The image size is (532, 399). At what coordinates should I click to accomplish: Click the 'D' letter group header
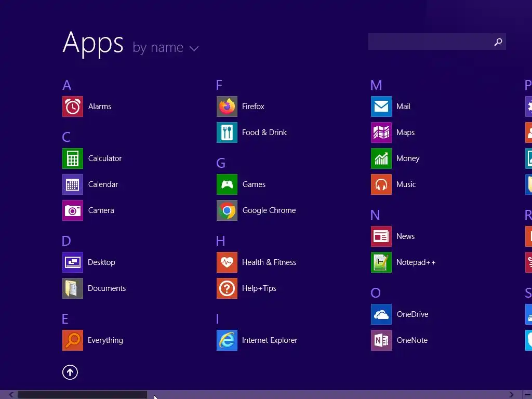click(66, 241)
